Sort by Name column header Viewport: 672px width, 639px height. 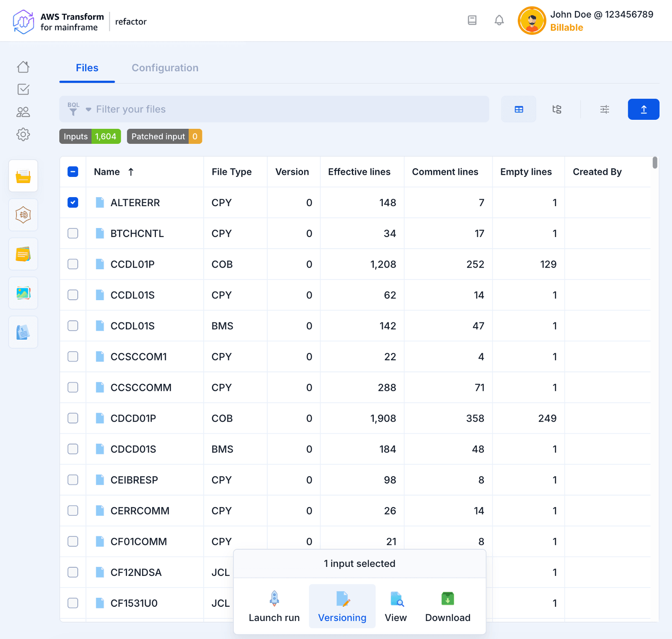[107, 172]
